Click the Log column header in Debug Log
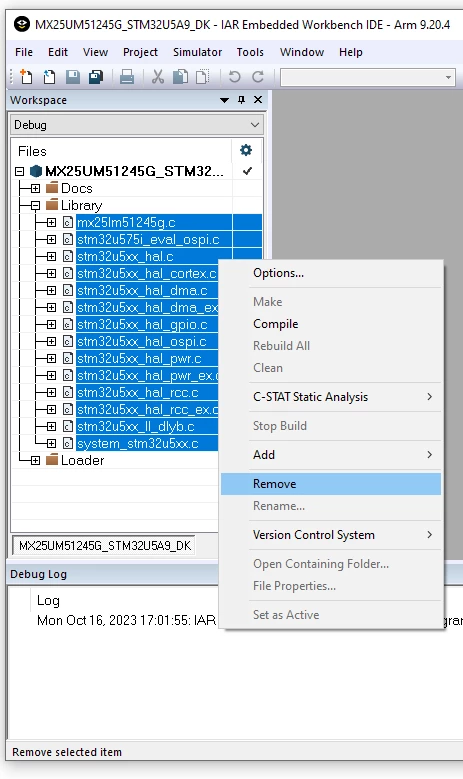Image resolution: width=463 pixels, height=779 pixels. point(48,601)
